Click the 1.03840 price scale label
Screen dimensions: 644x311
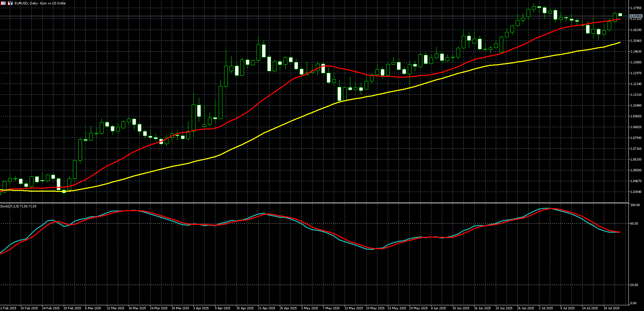click(x=636, y=192)
